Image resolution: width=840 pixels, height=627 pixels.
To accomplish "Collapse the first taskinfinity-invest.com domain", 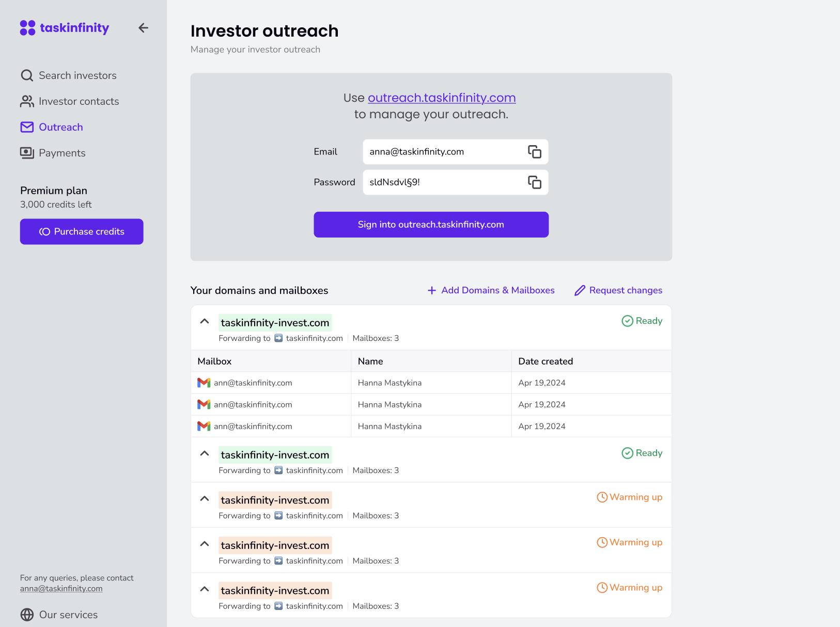I will [x=205, y=321].
